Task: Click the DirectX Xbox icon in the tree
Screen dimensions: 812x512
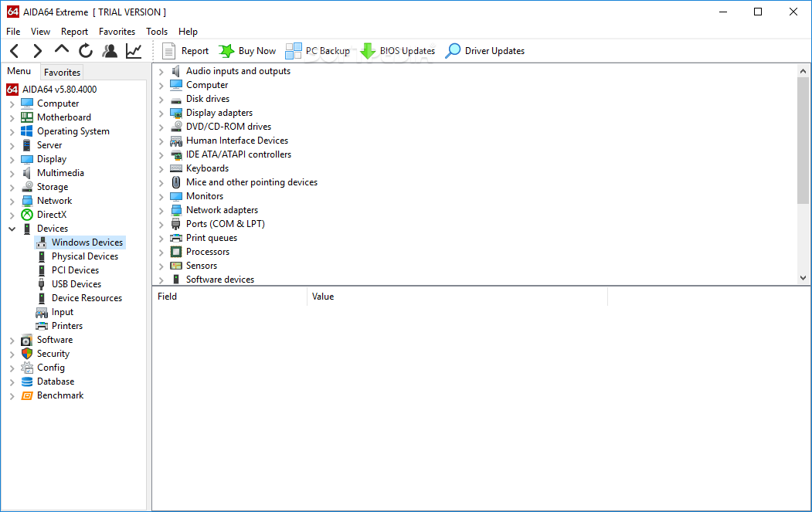Action: point(27,215)
